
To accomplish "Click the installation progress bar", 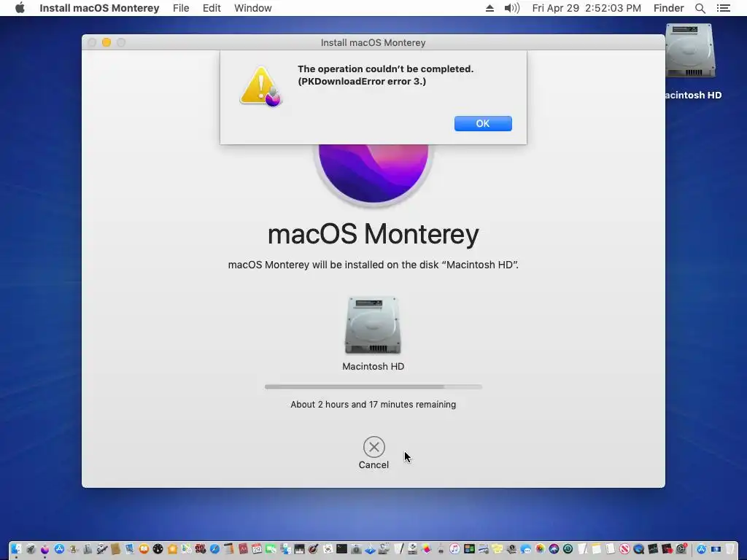I will pyautogui.click(x=373, y=386).
